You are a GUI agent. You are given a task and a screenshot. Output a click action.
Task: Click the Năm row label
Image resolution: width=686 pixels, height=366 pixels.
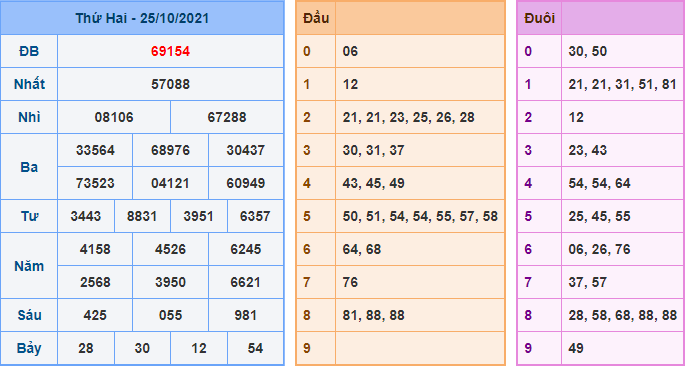[x=29, y=266]
